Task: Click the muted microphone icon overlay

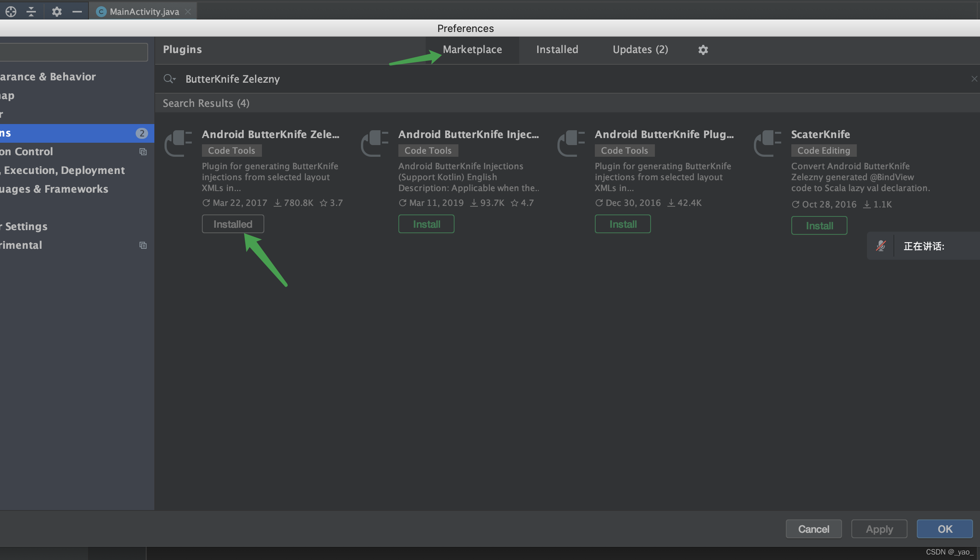Action: tap(881, 246)
